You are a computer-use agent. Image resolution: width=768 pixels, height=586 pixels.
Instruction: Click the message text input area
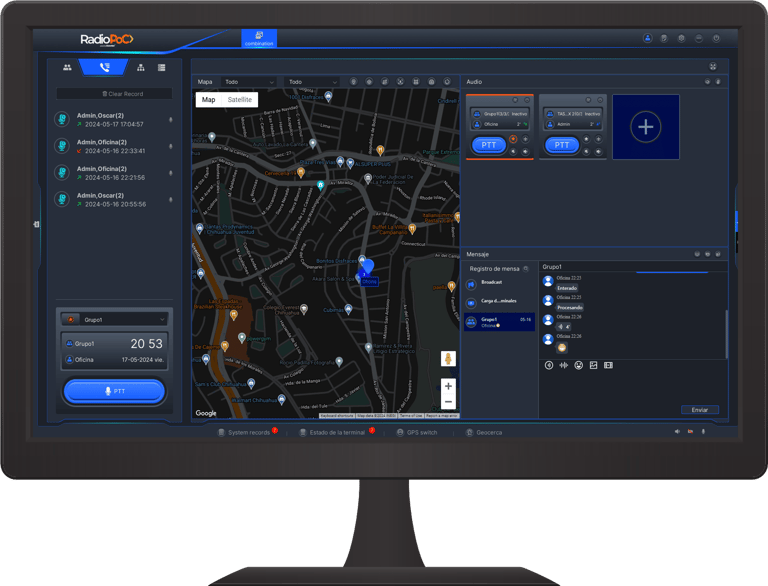[632, 388]
